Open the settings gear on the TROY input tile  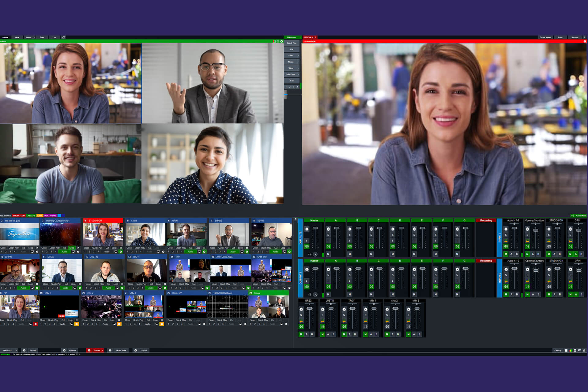pos(165,288)
